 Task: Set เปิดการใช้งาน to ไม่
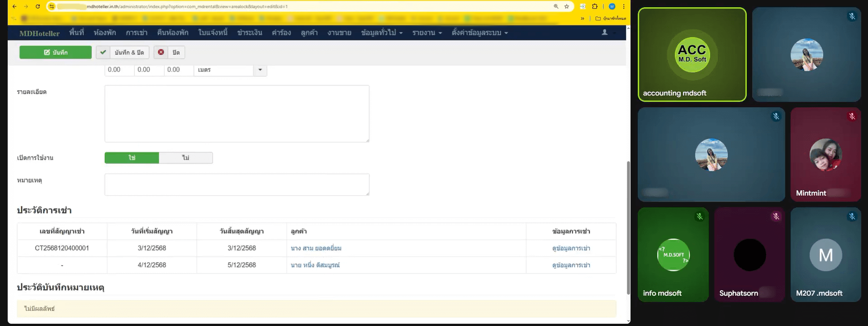click(x=185, y=158)
